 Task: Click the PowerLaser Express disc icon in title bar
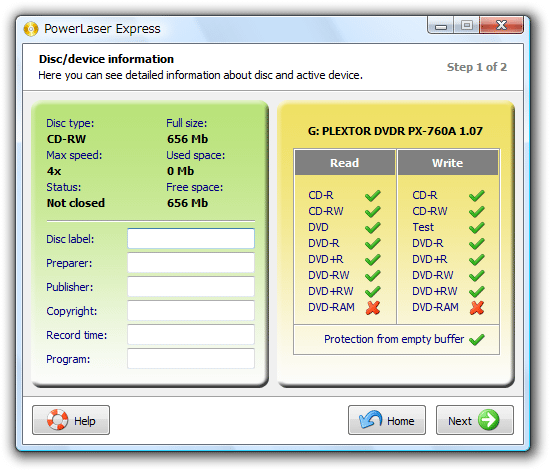31,29
